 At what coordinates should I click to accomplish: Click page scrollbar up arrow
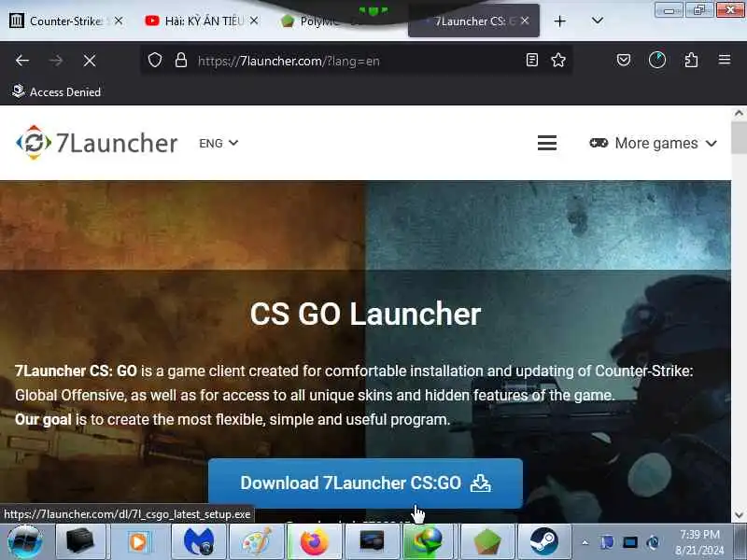tap(739, 113)
